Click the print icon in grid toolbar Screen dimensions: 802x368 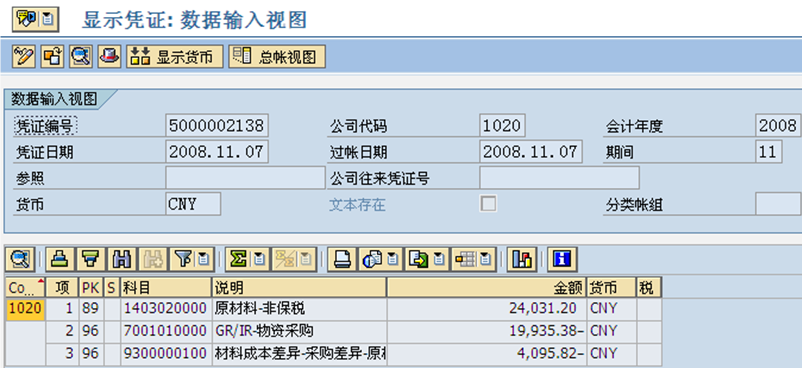342,259
